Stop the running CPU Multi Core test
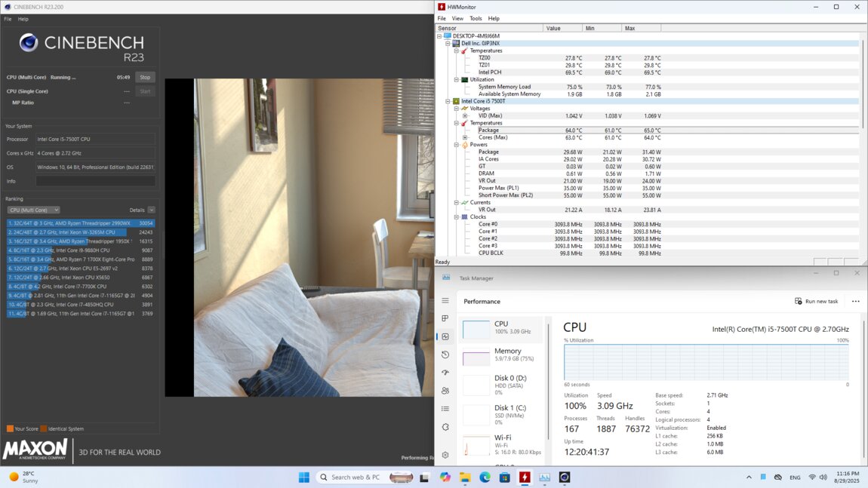 point(145,77)
